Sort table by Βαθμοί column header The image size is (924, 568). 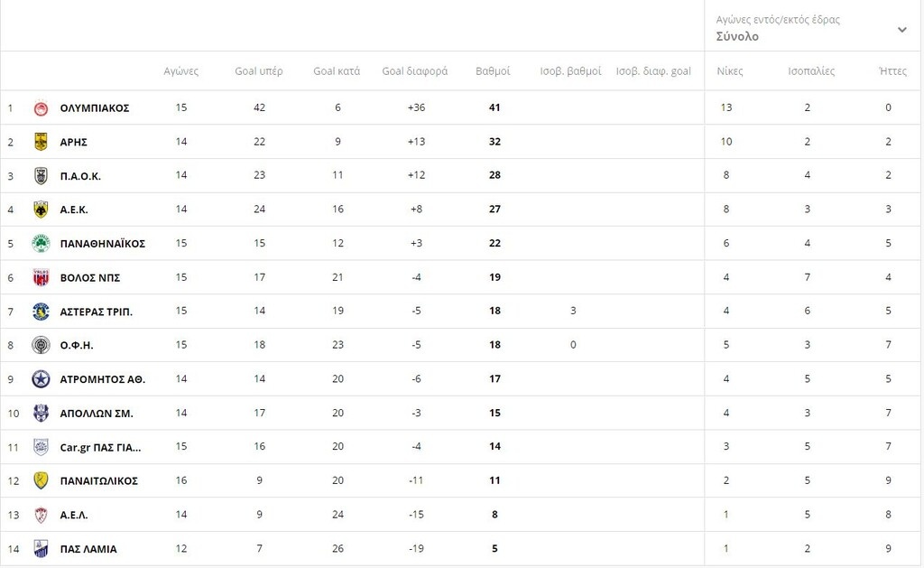tap(493, 71)
